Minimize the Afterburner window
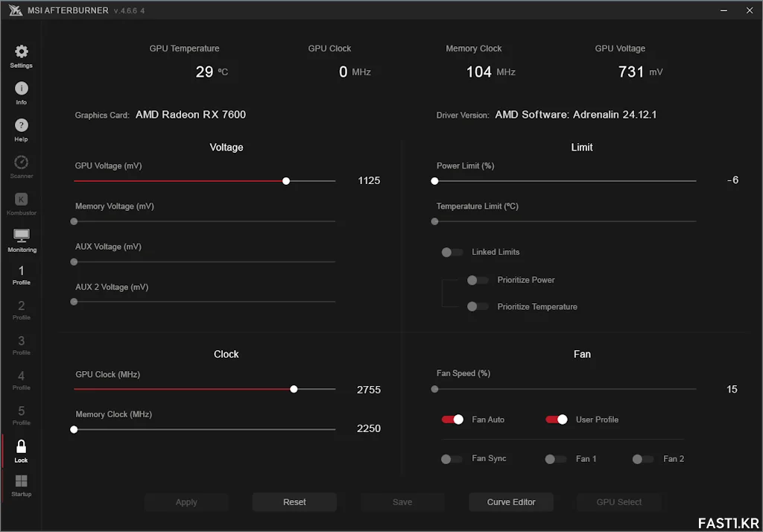763x532 pixels. click(x=724, y=10)
